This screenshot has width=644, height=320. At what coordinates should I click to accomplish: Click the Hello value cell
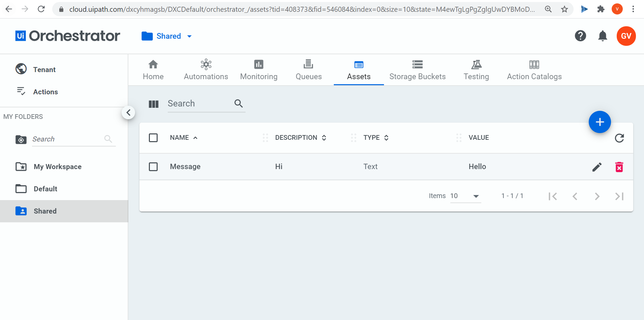pos(477,167)
